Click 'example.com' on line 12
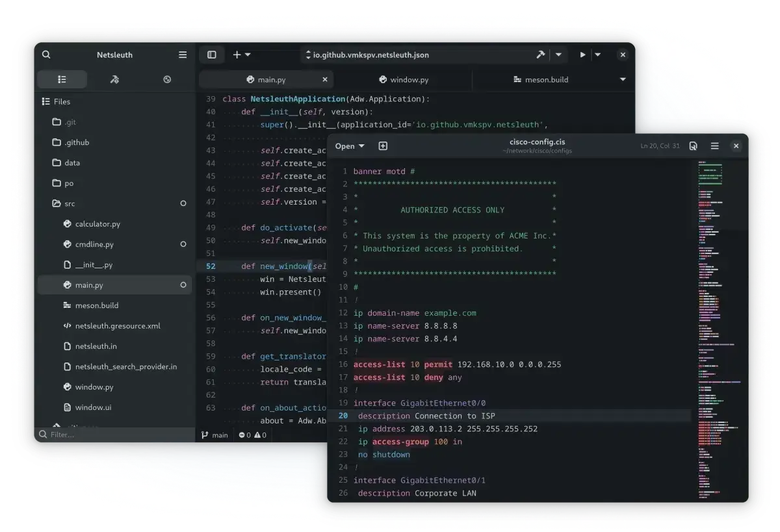This screenshot has height=532, width=780. (x=450, y=313)
